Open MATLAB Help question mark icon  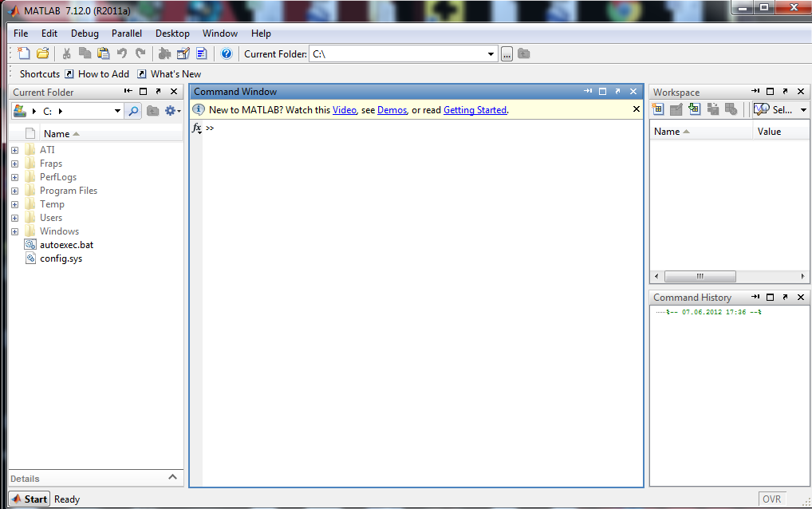[x=227, y=53]
